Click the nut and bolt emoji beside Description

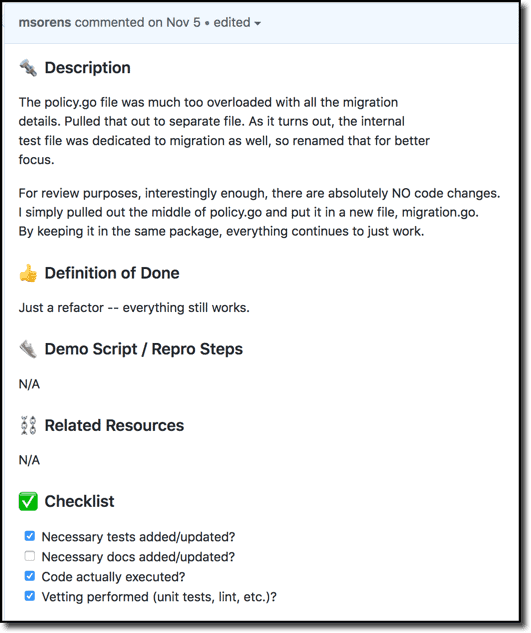tap(28, 68)
